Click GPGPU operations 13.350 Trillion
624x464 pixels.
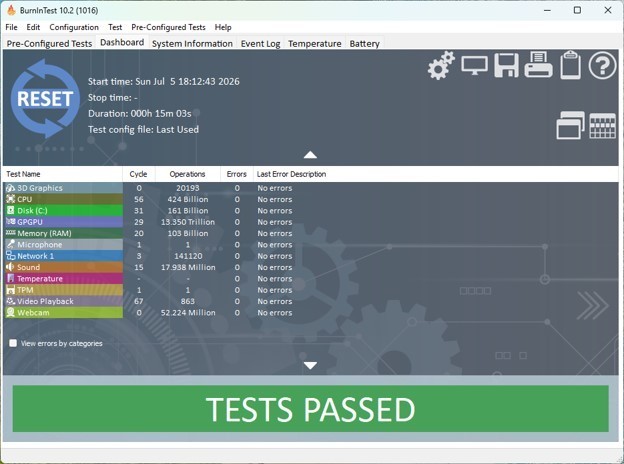pyautogui.click(x=188, y=222)
